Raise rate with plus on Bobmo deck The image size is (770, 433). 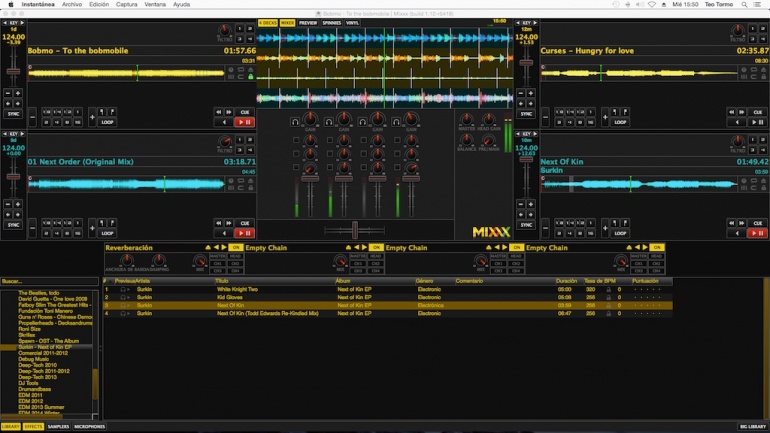point(18,93)
